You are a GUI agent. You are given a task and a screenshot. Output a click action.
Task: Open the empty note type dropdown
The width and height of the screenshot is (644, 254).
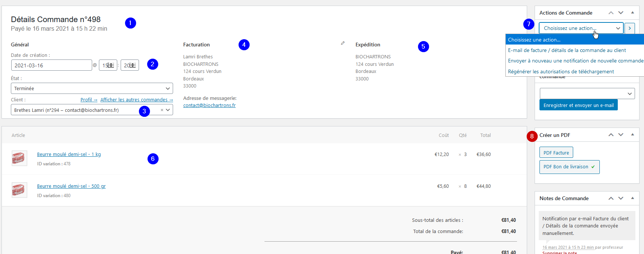click(x=587, y=94)
